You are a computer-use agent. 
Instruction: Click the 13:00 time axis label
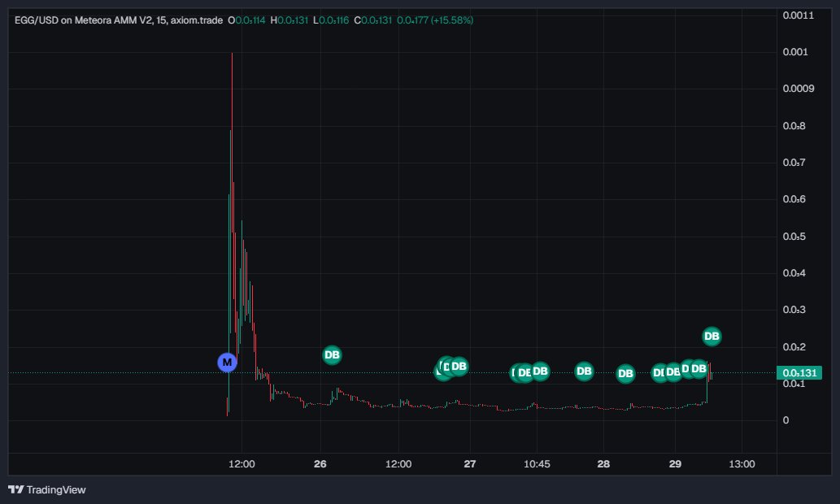pyautogui.click(x=742, y=464)
